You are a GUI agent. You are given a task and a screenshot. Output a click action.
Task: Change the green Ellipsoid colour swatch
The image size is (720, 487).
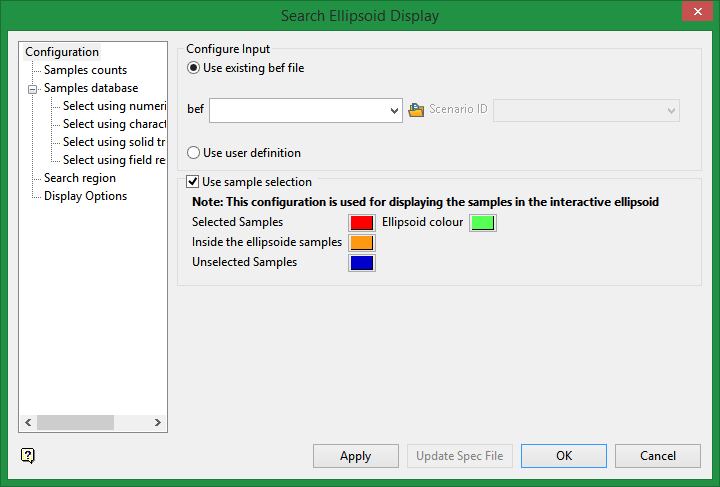tap(483, 223)
